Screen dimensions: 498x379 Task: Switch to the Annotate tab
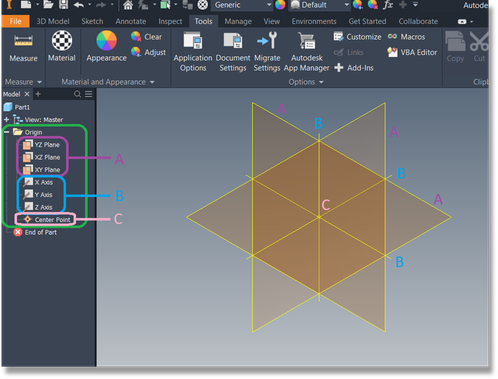pos(131,21)
